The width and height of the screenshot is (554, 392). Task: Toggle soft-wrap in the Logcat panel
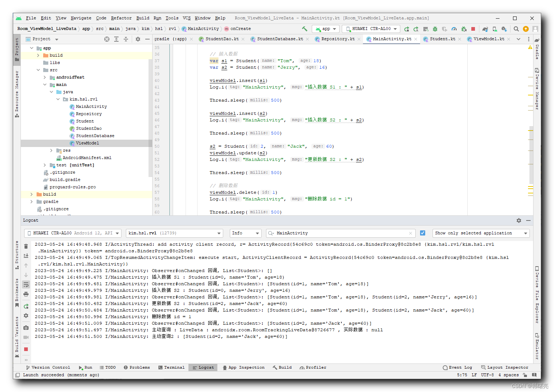point(26,284)
